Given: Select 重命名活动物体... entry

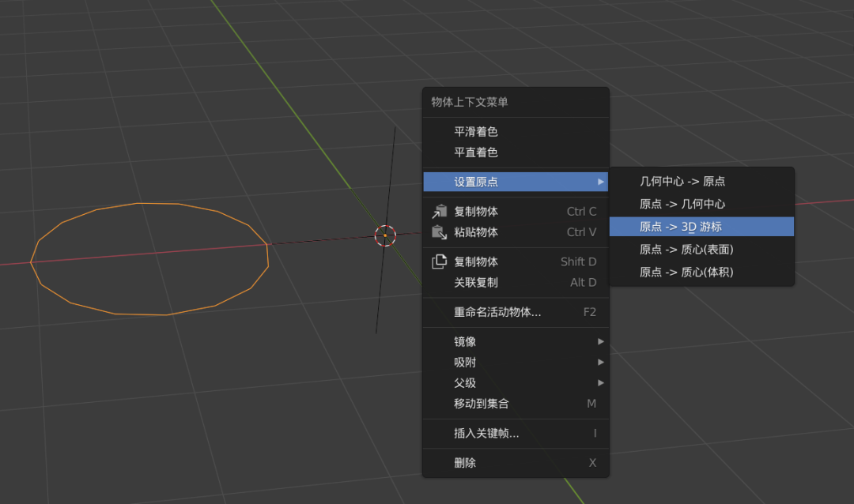Looking at the screenshot, I should (516, 312).
